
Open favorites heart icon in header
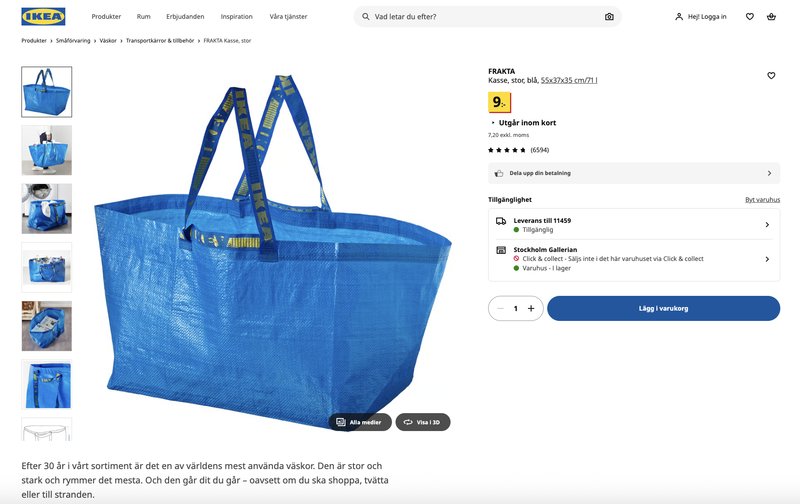[x=749, y=16]
